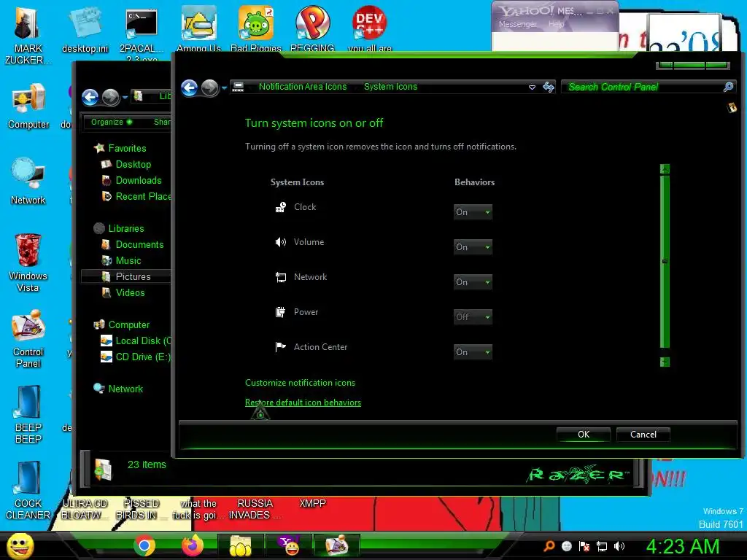The width and height of the screenshot is (747, 560).
Task: Click the smiley Start button
Action: click(x=20, y=545)
